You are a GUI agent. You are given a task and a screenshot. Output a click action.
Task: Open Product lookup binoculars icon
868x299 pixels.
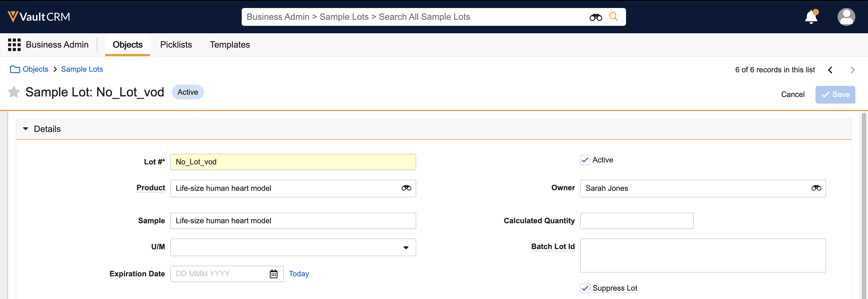(406, 188)
